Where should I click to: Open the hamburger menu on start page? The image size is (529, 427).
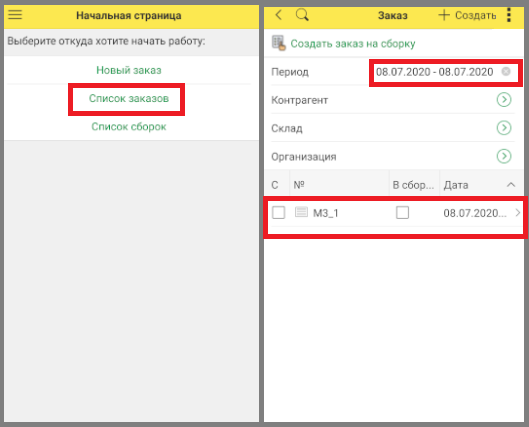click(x=15, y=15)
